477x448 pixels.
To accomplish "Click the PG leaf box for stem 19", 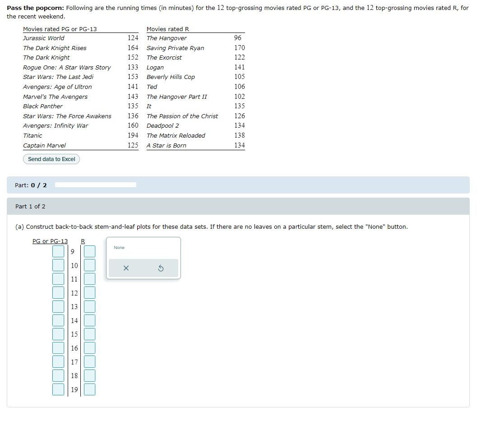I will point(58,389).
